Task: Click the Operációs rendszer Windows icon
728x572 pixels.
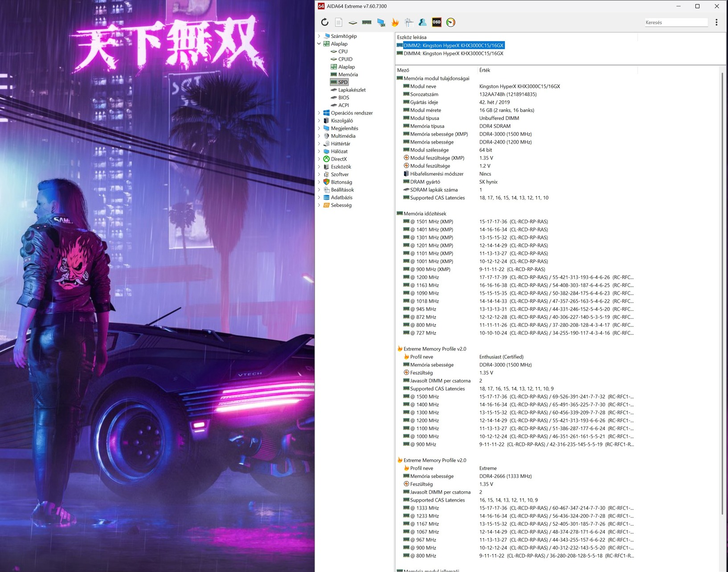Action: 327,113
